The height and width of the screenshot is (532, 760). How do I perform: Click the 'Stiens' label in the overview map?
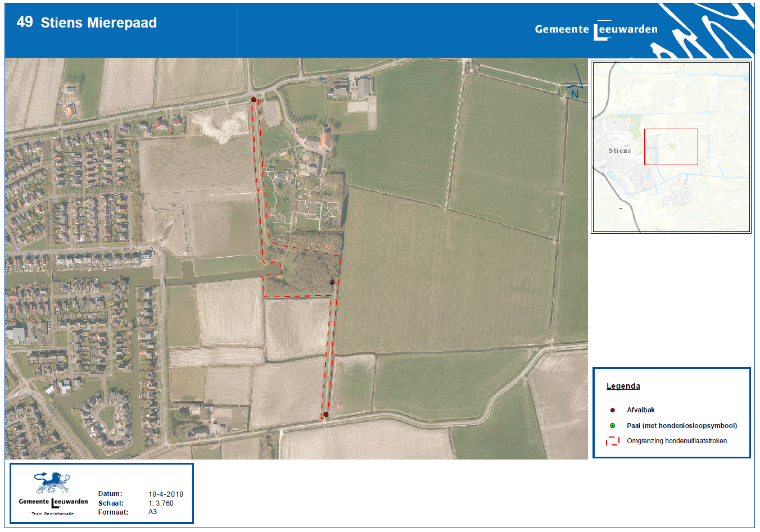point(619,151)
